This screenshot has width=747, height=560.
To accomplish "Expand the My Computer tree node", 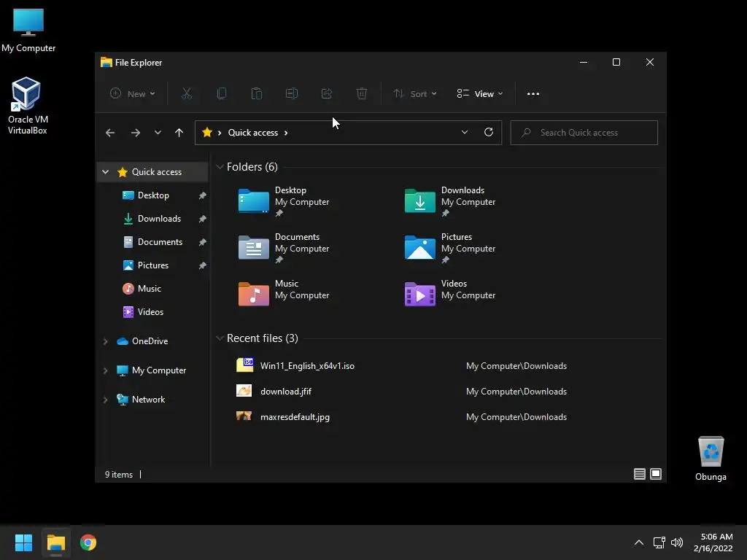I will tap(105, 370).
